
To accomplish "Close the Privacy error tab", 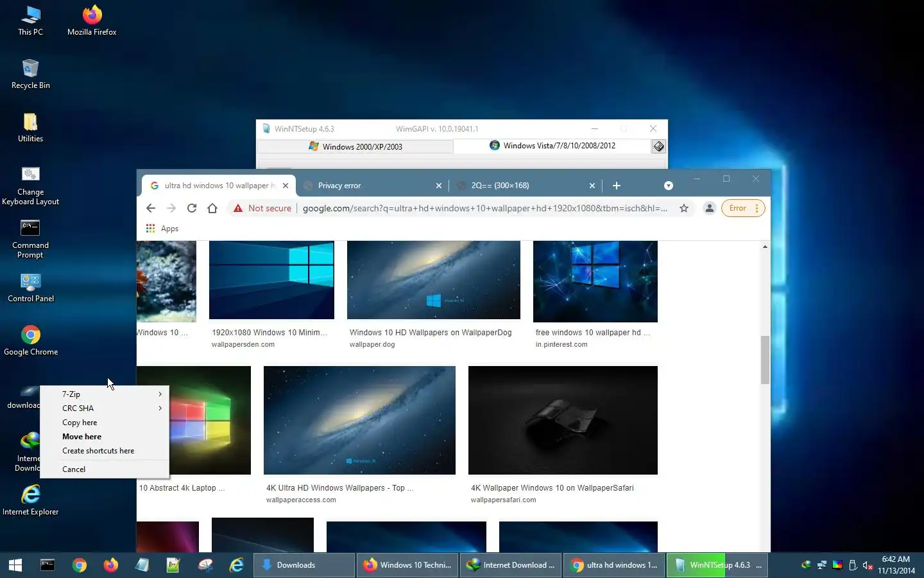I will 439,186.
